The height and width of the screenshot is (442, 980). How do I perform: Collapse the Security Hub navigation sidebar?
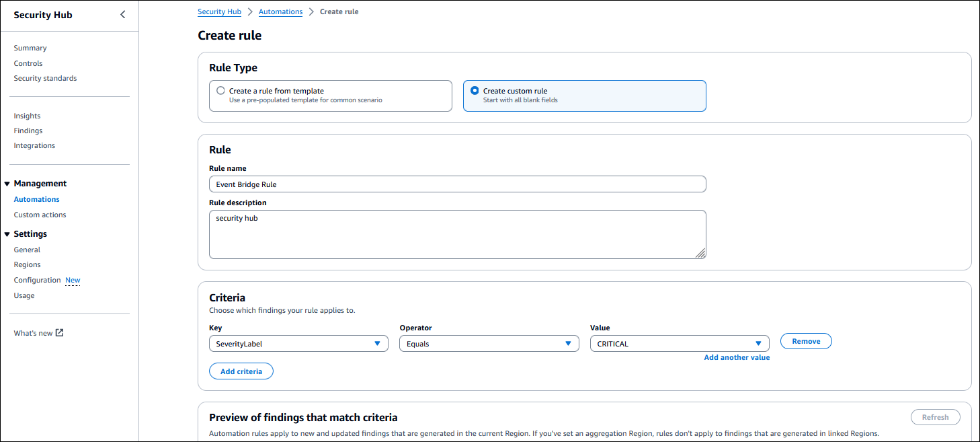[x=122, y=13]
